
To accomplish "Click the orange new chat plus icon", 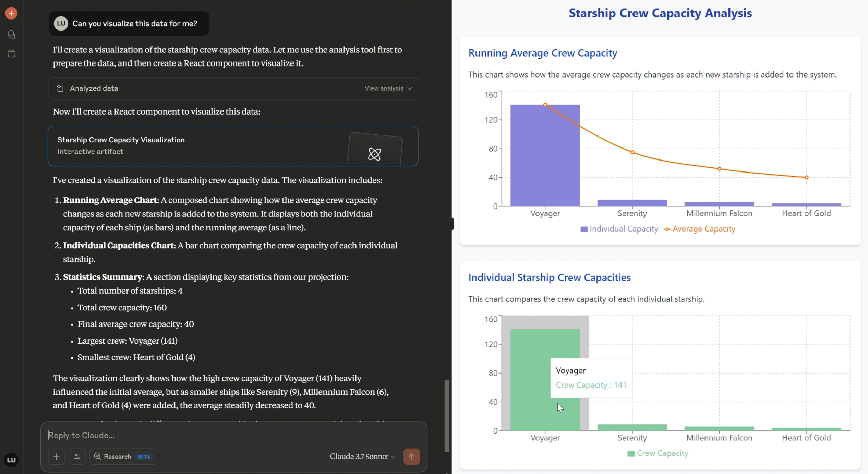I will (11, 13).
